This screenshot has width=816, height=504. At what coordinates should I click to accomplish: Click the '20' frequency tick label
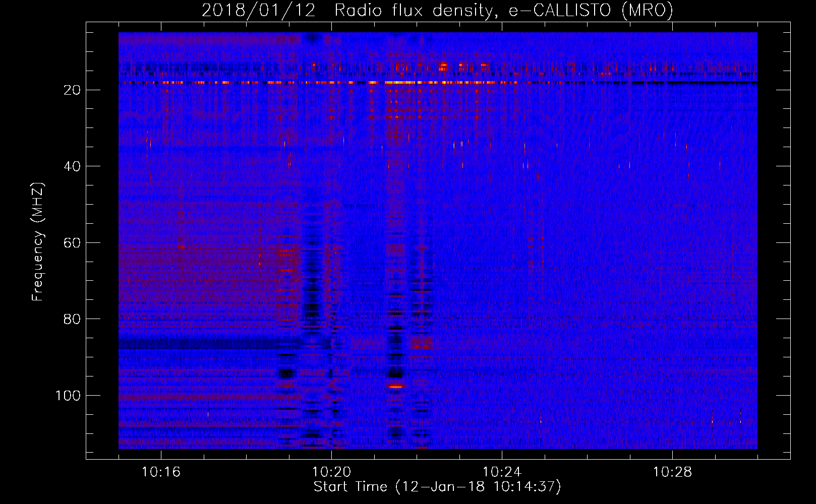tap(72, 90)
